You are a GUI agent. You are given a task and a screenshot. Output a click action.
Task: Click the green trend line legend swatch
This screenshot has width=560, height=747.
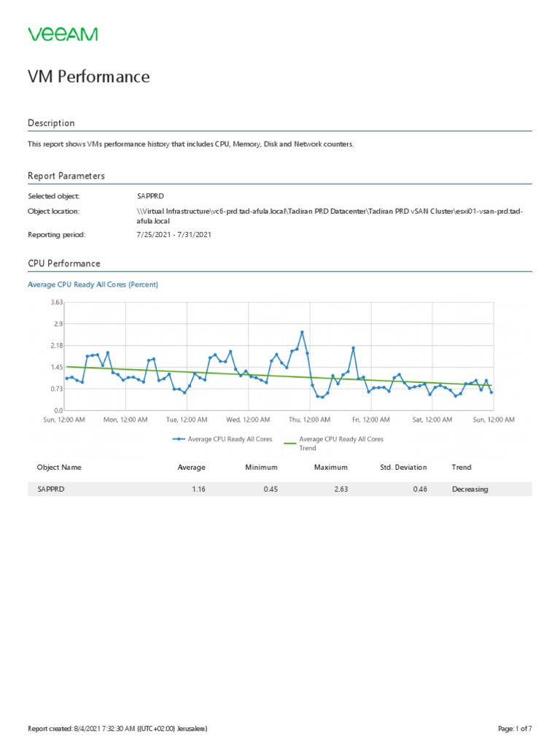(x=289, y=442)
